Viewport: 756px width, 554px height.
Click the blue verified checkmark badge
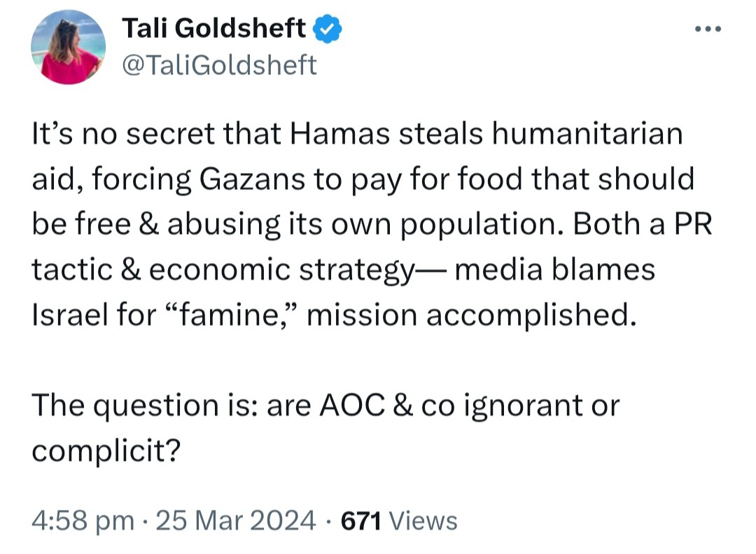328,29
